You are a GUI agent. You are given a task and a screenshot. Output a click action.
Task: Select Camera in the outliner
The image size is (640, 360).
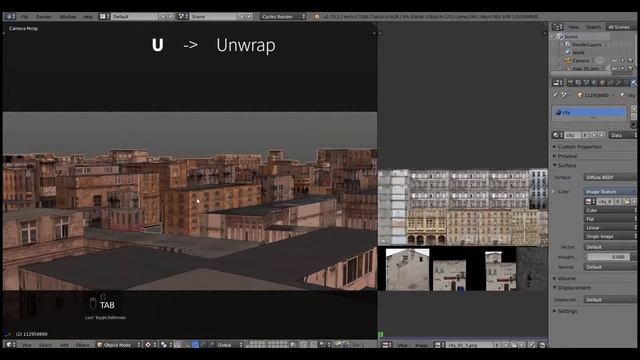(x=580, y=60)
